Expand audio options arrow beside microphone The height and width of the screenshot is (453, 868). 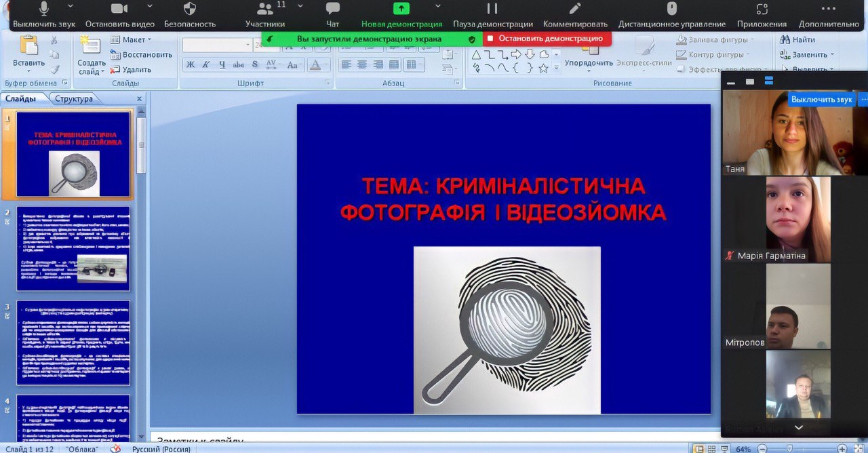click(71, 6)
